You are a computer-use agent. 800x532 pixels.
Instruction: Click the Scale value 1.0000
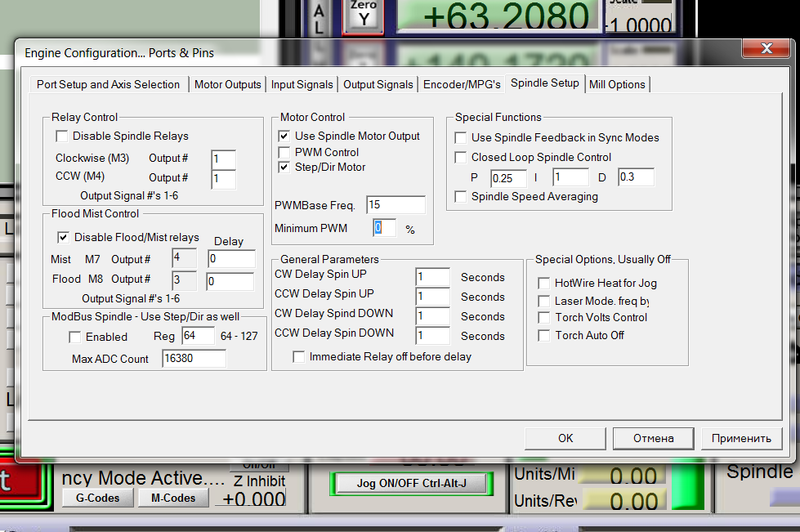tap(640, 24)
